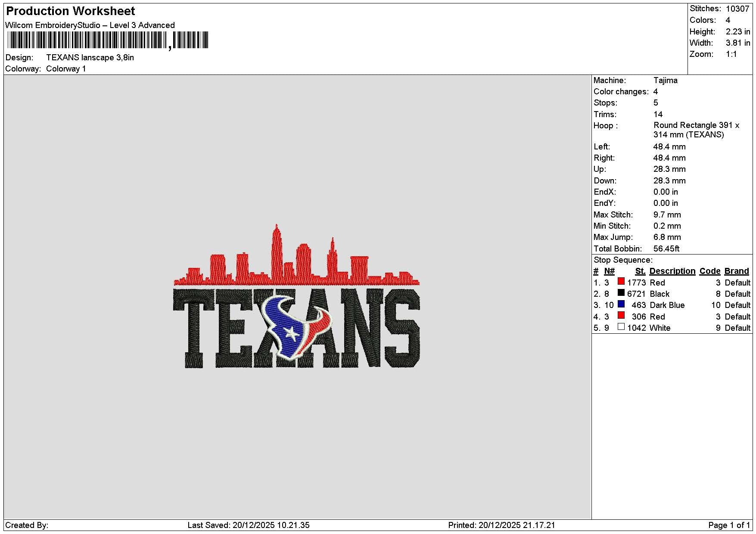
Task: Click the Machine value "Tajima"
Action: [x=666, y=80]
